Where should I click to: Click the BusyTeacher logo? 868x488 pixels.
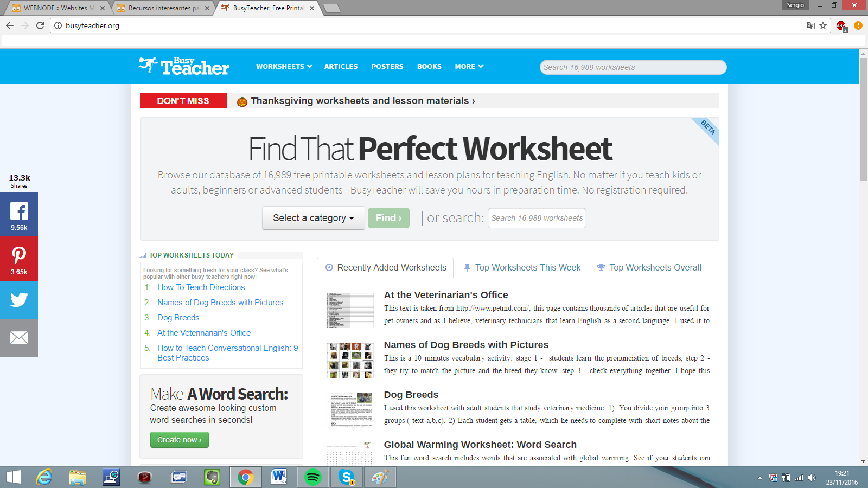184,66
